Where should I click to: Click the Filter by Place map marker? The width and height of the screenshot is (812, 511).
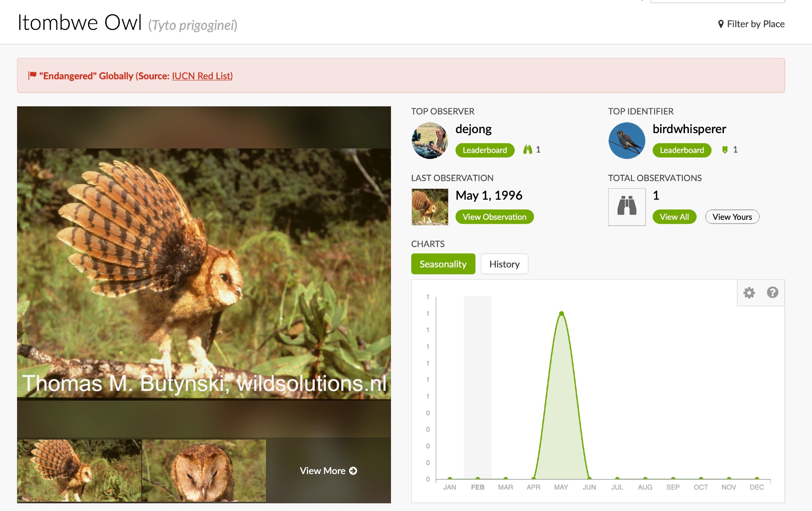click(x=721, y=24)
